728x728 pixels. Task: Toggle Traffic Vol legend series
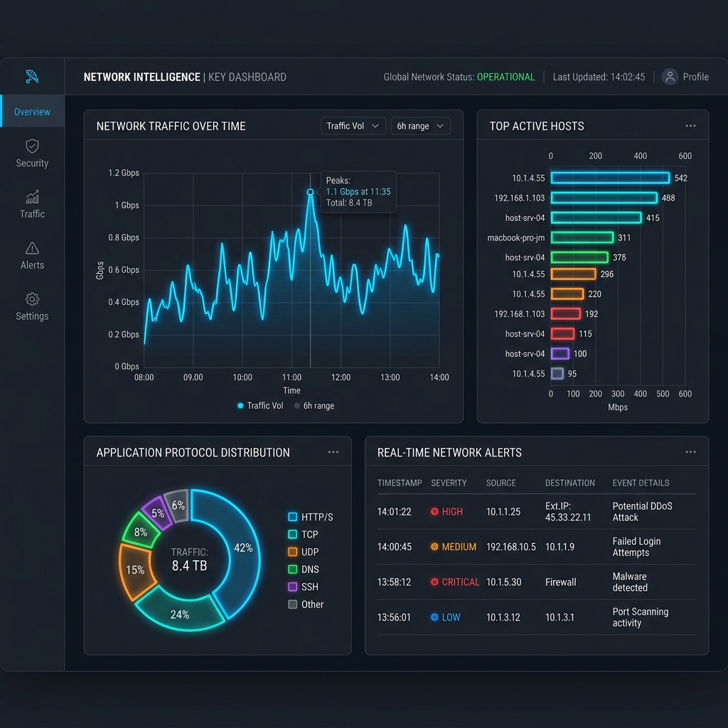click(260, 406)
